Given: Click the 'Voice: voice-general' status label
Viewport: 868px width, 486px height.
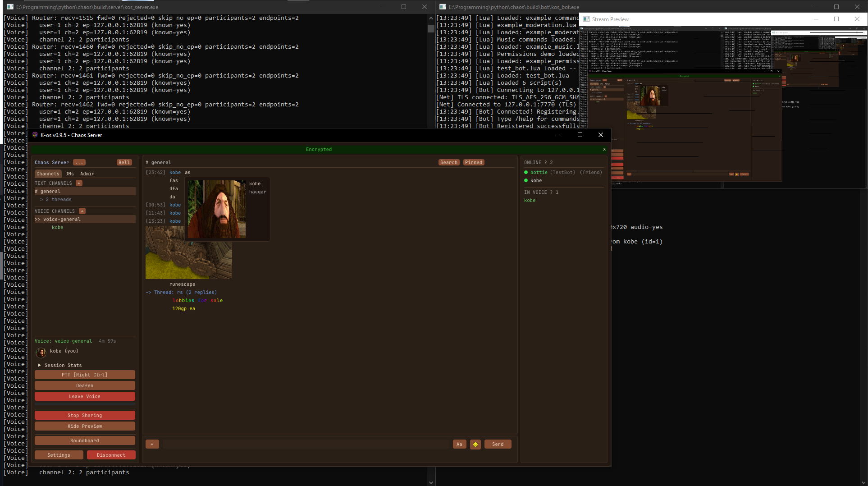Looking at the screenshot, I should click(x=63, y=341).
